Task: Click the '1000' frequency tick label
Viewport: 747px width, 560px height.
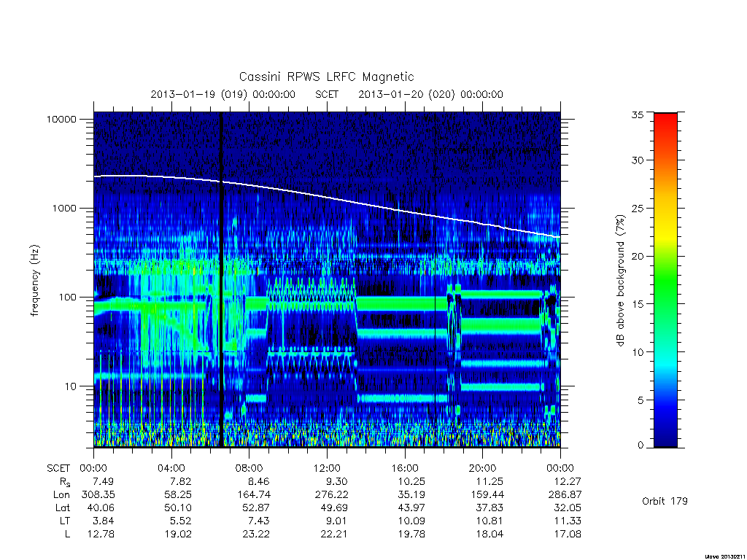Action: [x=64, y=208]
